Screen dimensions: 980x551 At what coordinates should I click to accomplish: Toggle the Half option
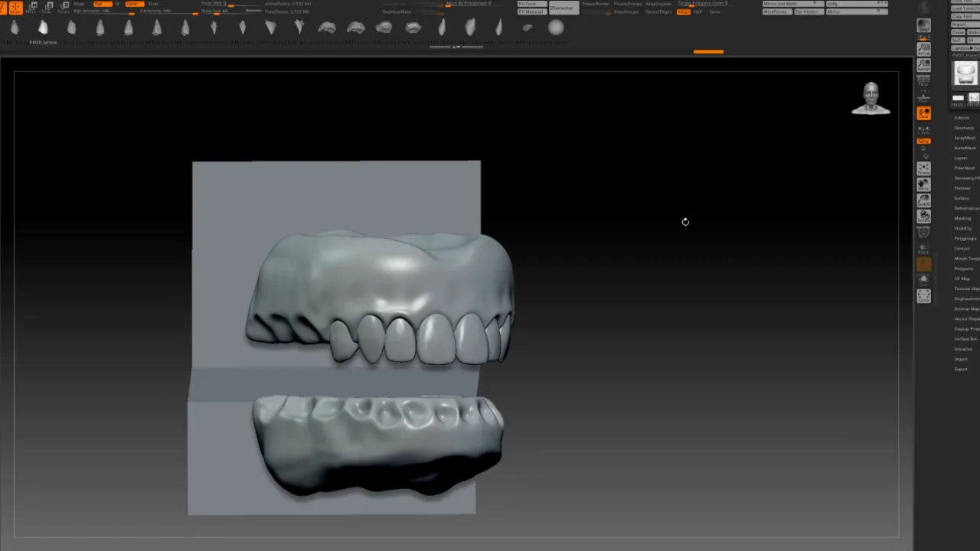(697, 11)
